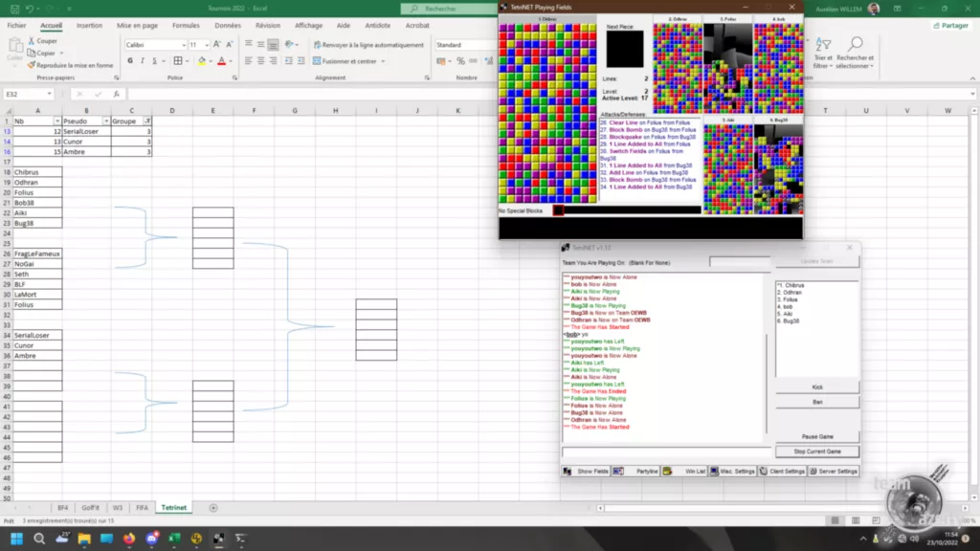Image resolution: width=980 pixels, height=551 pixels.
Task: Apply percent style format
Action: [x=460, y=61]
